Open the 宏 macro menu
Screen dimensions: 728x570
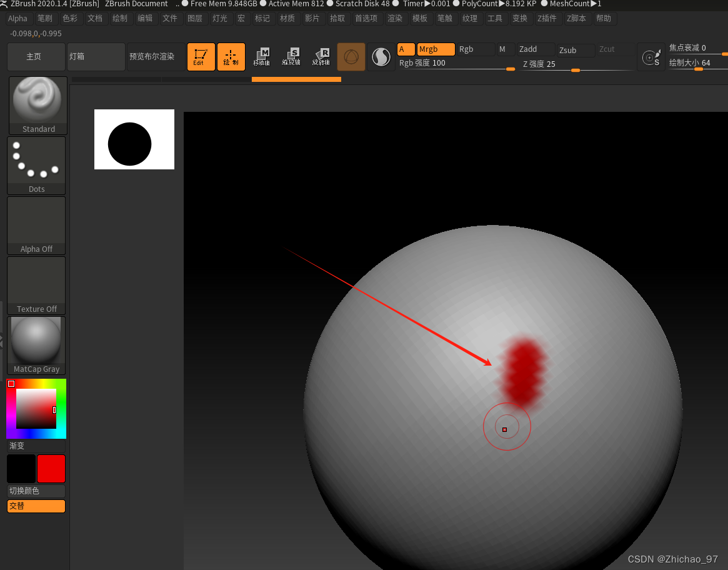pyautogui.click(x=241, y=19)
